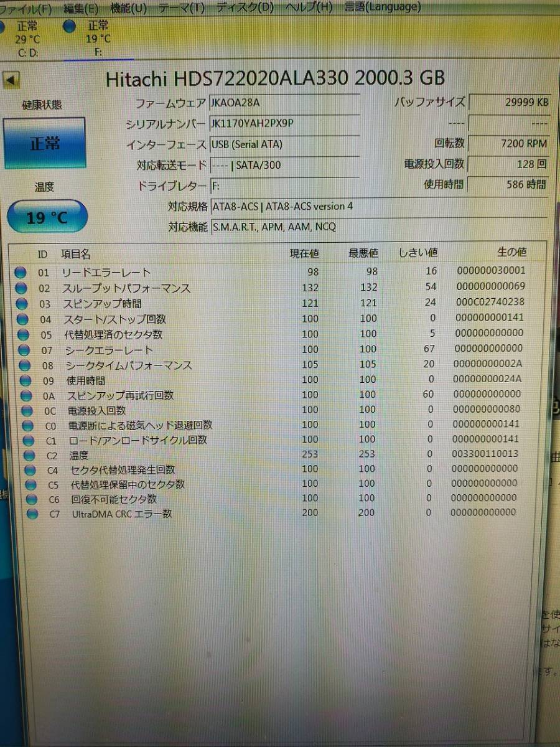Click status icon for C2 温度
The height and width of the screenshot is (747, 560).
29,456
